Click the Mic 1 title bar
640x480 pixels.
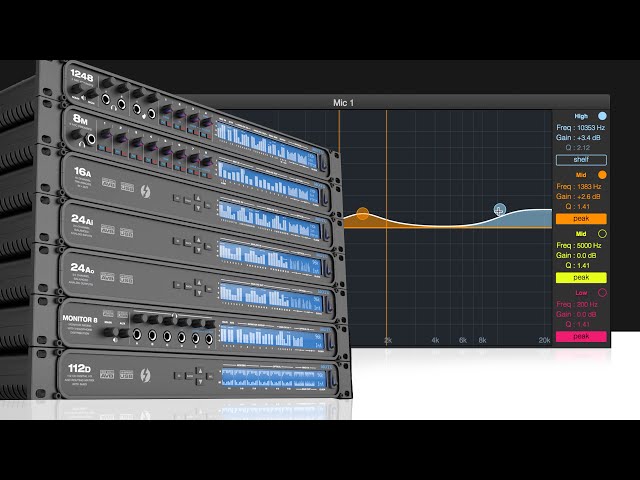coord(344,102)
